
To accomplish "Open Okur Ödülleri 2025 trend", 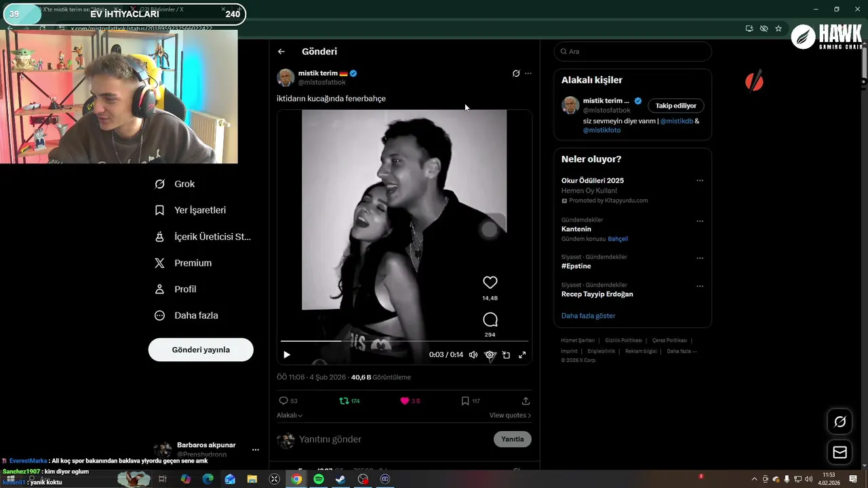I will click(593, 180).
